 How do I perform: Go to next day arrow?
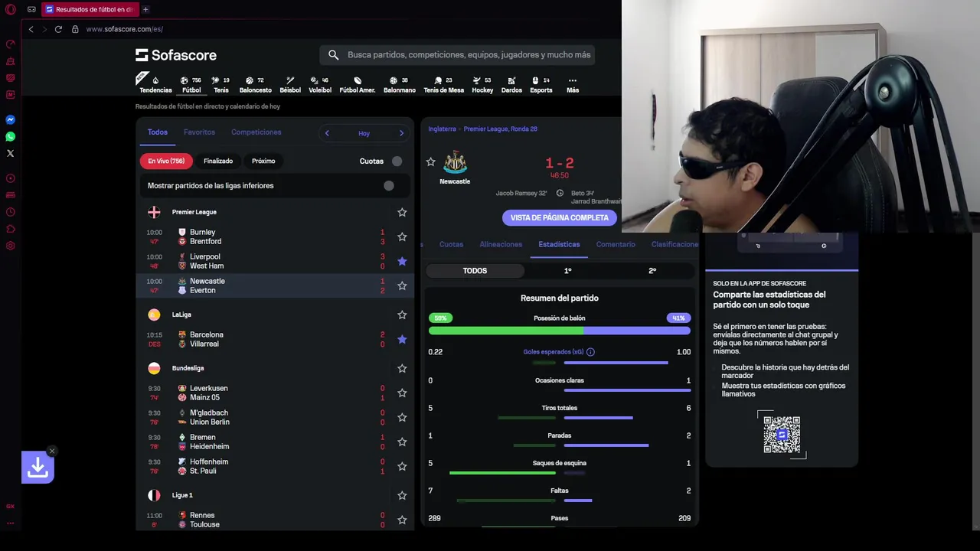(x=401, y=133)
